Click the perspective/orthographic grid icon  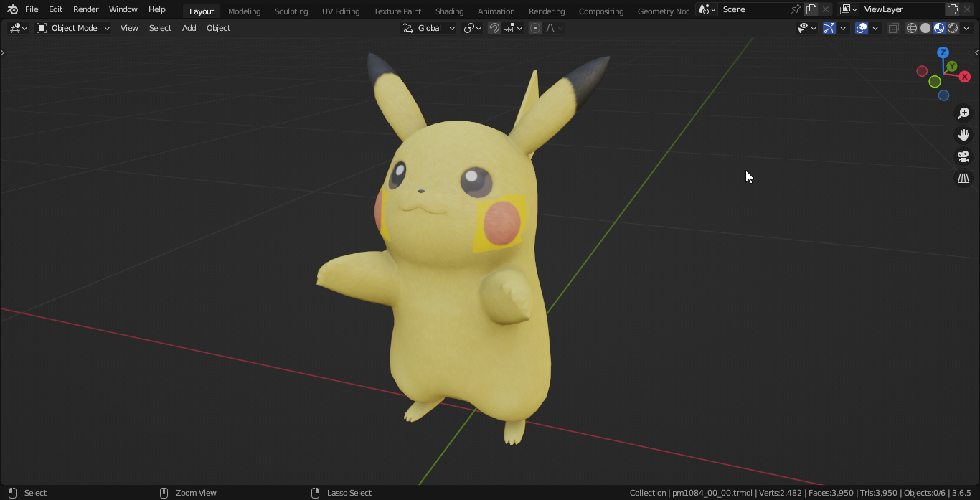963,178
